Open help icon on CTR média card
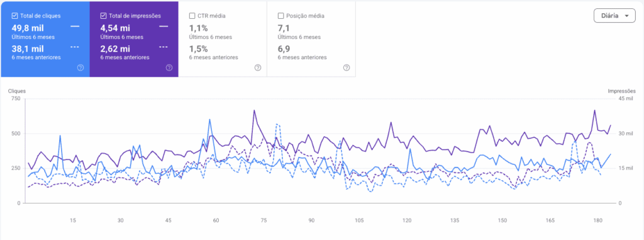644x240 pixels. tap(258, 67)
